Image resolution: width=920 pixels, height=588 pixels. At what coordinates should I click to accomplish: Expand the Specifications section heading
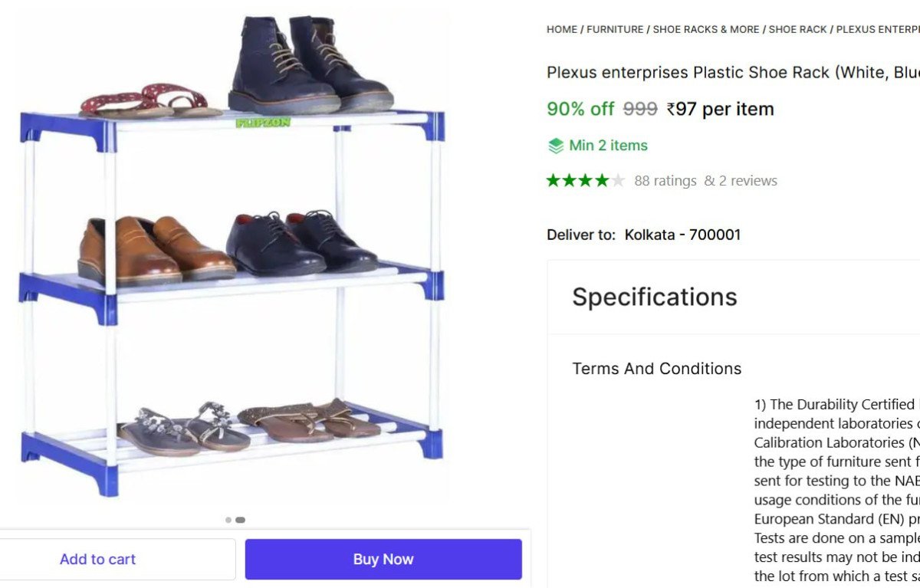[x=655, y=297]
